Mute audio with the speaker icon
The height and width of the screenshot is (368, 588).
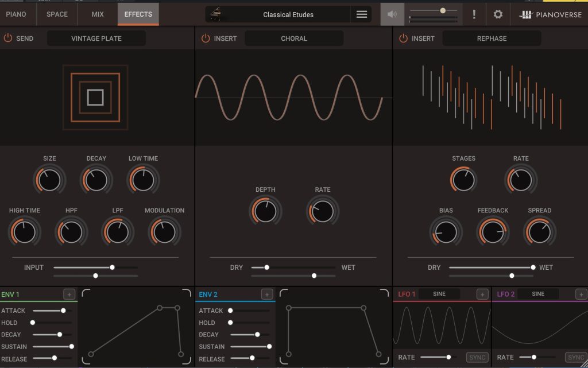coord(392,14)
